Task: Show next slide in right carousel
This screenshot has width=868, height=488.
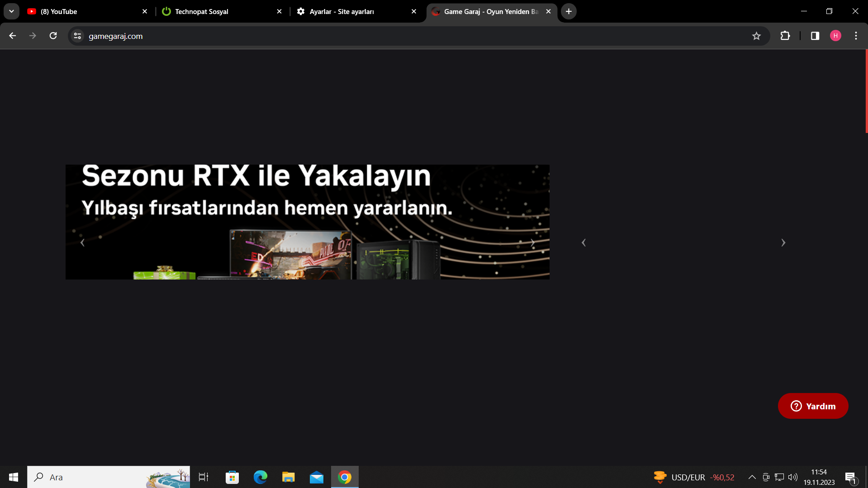Action: (783, 243)
